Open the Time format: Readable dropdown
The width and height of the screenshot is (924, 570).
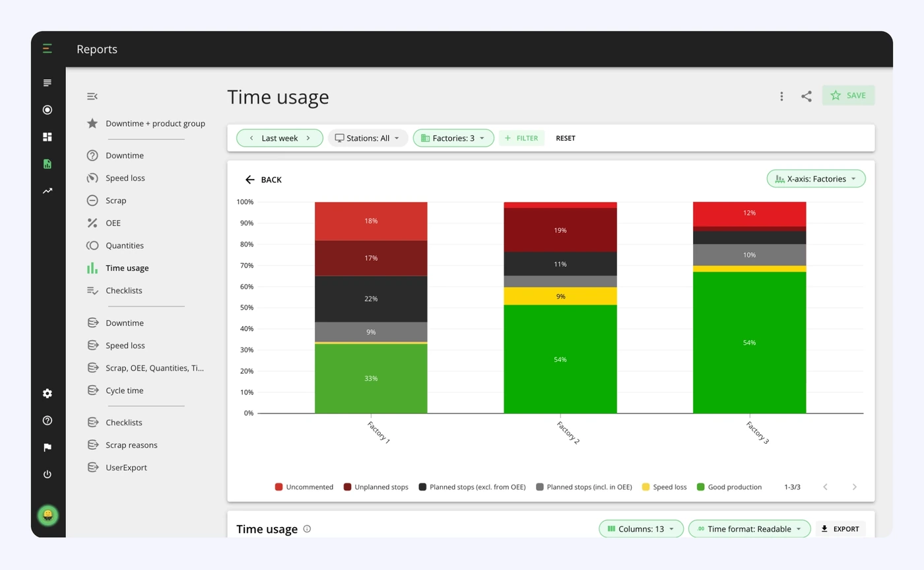(x=749, y=528)
